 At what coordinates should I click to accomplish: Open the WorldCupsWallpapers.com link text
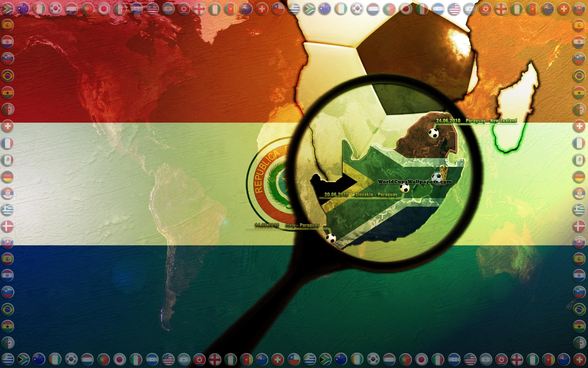pos(415,182)
